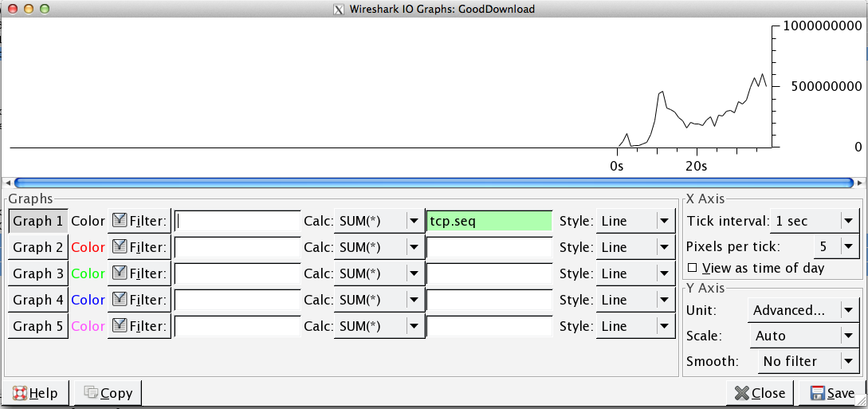Open Graph 4 blue color picker
868x409 pixels.
pos(88,300)
